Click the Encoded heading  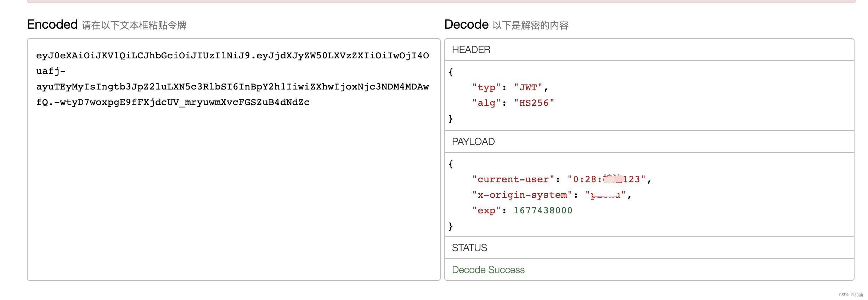pyautogui.click(x=52, y=24)
